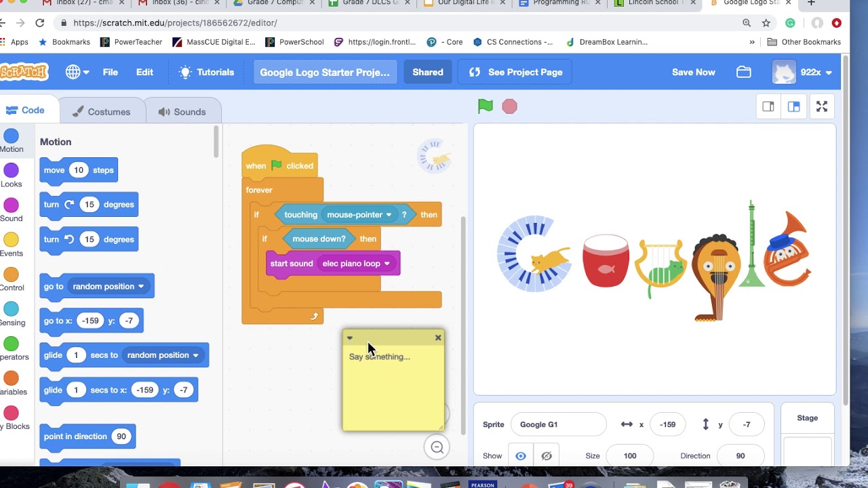
Task: Select Sensing block category
Action: click(x=11, y=314)
